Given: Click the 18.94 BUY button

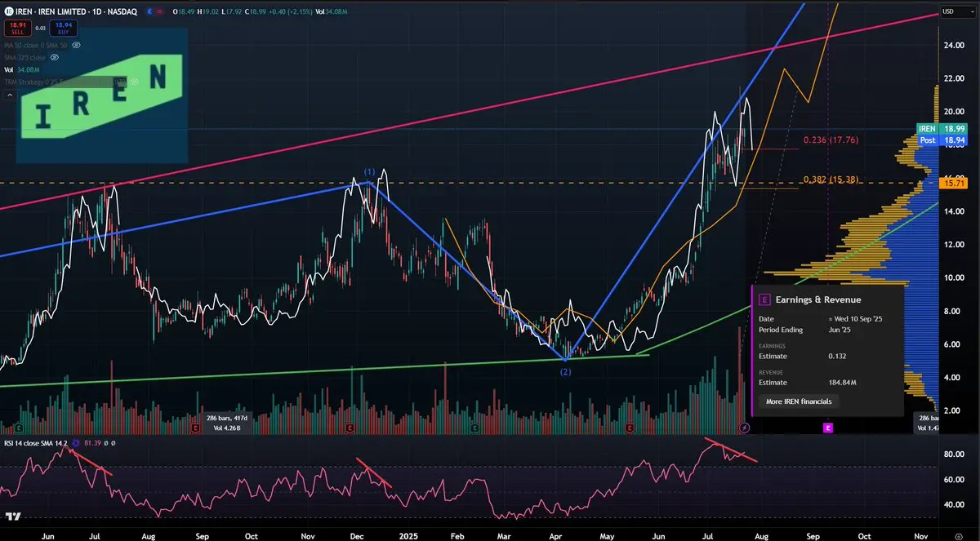Looking at the screenshot, I should (64, 29).
